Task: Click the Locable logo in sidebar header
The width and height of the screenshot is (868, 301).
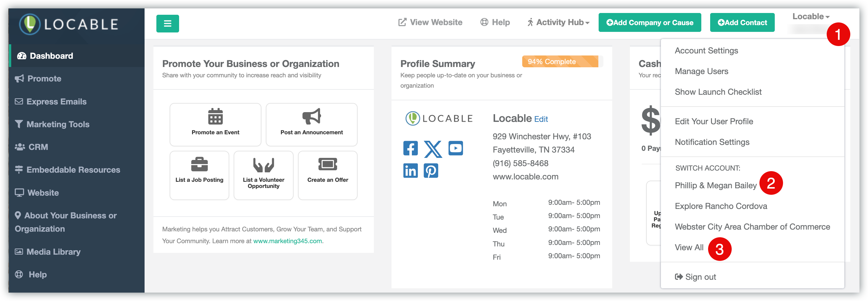Action: tap(69, 24)
